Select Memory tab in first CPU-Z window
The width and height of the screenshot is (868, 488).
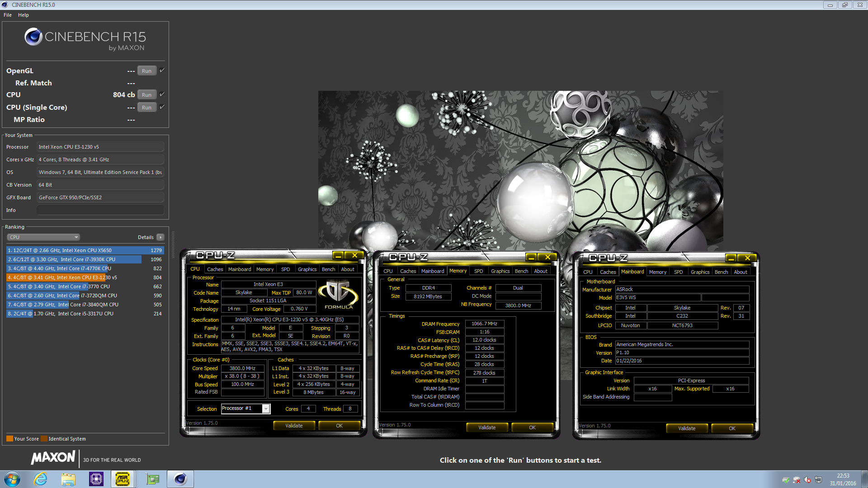click(x=265, y=269)
